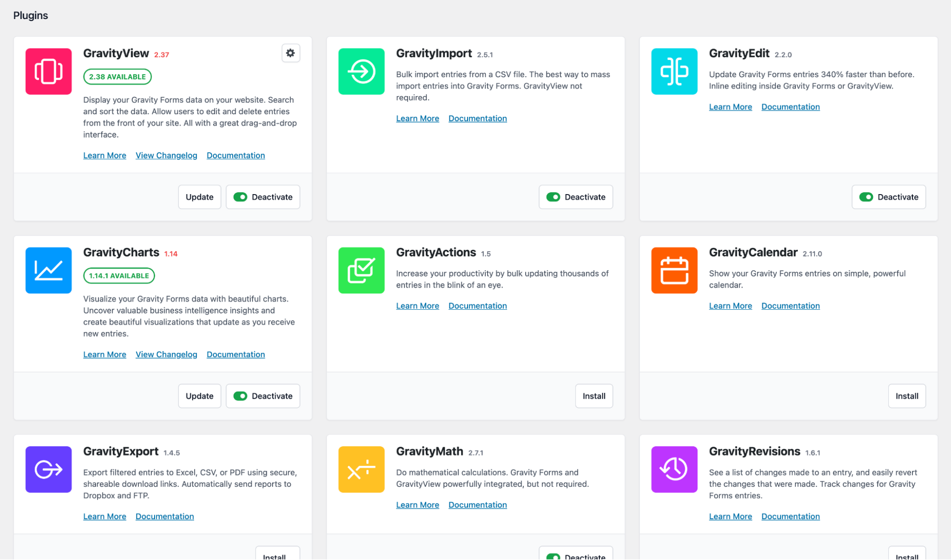
Task: Click the GravityView title text
Action: point(116,53)
